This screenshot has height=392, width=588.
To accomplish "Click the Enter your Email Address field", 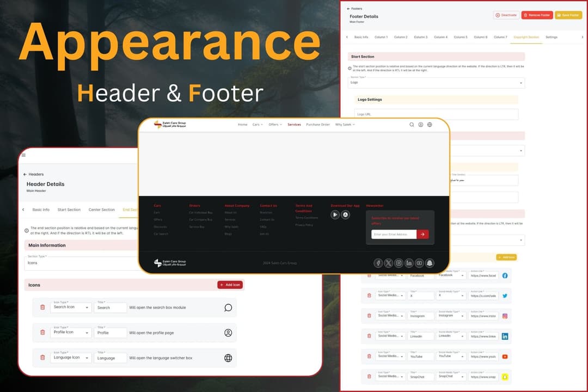I will [x=393, y=234].
